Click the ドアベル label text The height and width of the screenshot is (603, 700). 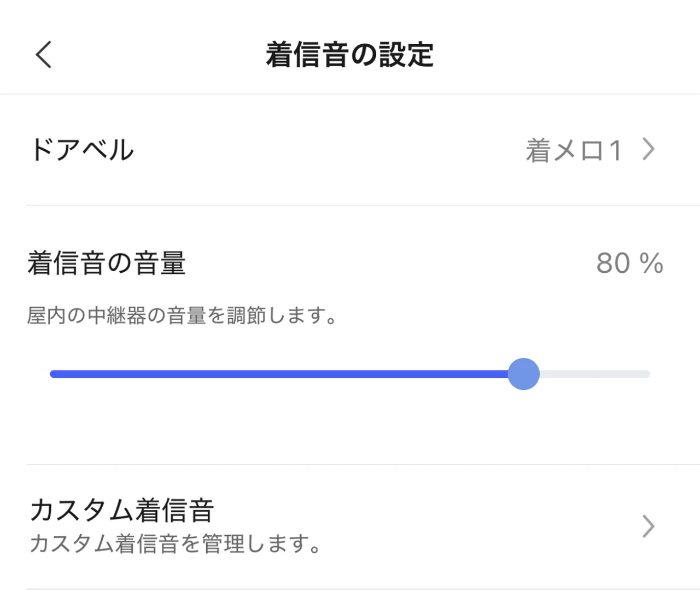[82, 150]
